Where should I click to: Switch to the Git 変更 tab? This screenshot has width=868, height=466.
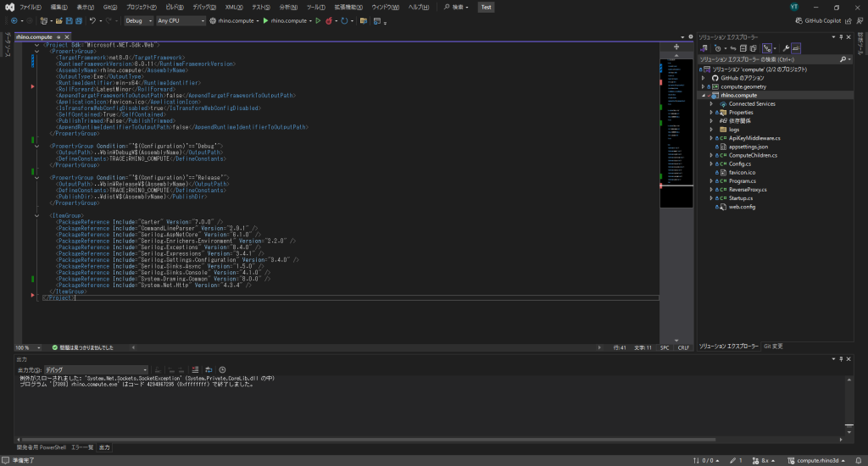pos(774,347)
